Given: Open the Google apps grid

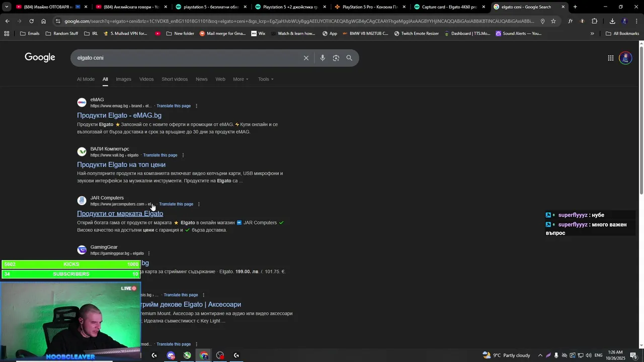Looking at the screenshot, I should pyautogui.click(x=610, y=58).
